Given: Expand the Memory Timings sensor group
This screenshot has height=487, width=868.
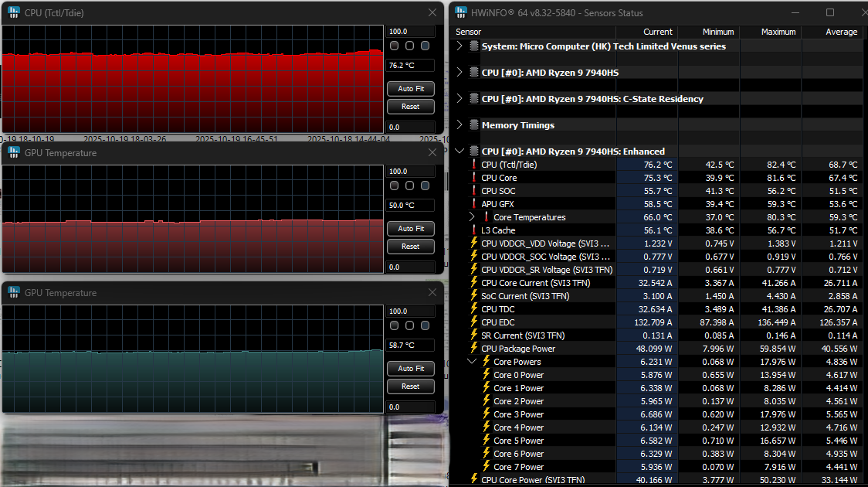Looking at the screenshot, I should [x=460, y=125].
